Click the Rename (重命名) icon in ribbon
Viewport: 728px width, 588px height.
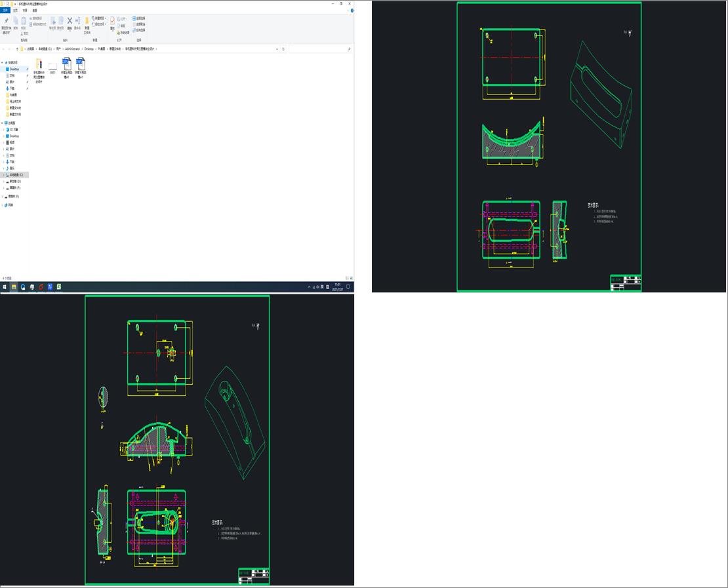click(77, 22)
